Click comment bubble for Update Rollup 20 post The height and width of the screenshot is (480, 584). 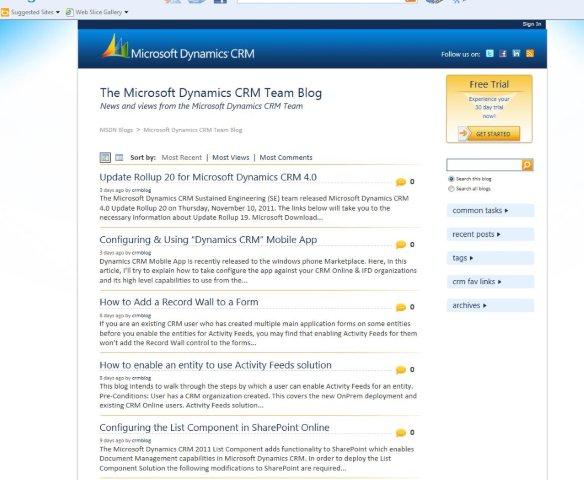point(401,182)
